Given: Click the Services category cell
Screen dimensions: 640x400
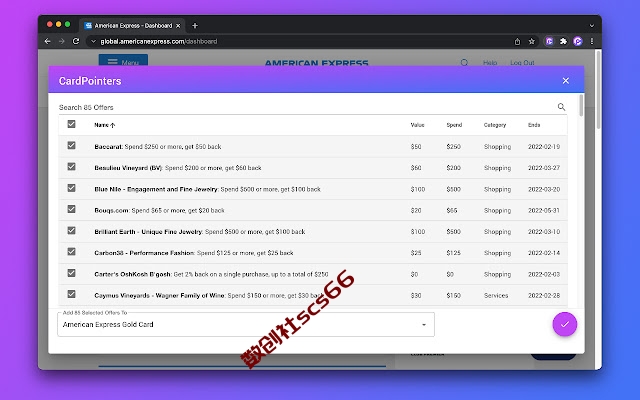Looking at the screenshot, I should click(496, 296).
